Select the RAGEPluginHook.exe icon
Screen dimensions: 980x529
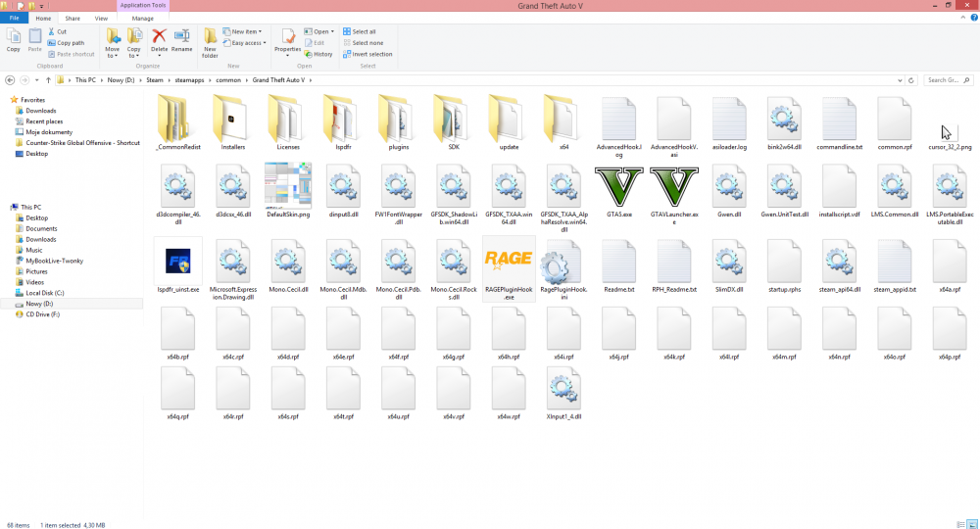509,261
